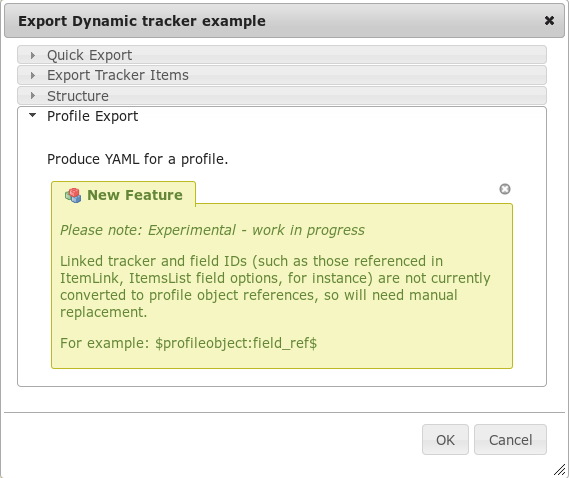Expand the Export Tracker Items triangle
The image size is (569, 478).
click(33, 75)
